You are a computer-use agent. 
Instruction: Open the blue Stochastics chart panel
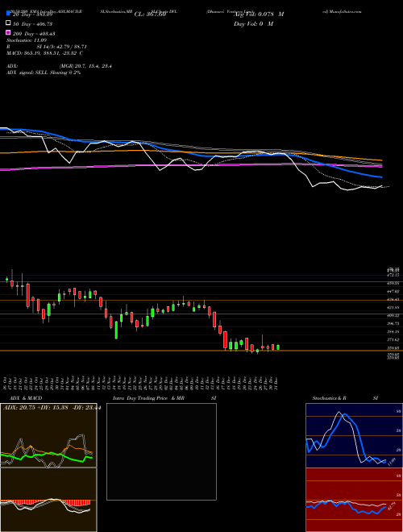(x=354, y=435)
